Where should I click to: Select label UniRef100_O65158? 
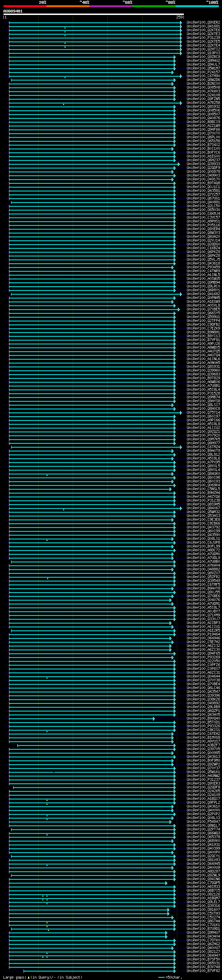(x=203, y=141)
